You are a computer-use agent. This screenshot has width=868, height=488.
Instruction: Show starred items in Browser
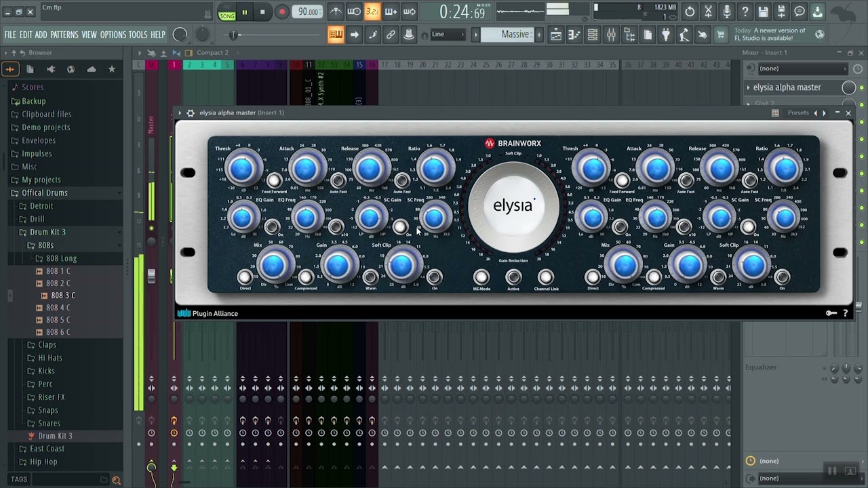112,69
